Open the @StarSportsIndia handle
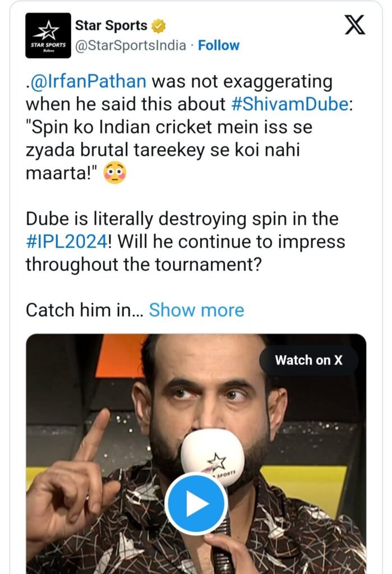 point(131,45)
